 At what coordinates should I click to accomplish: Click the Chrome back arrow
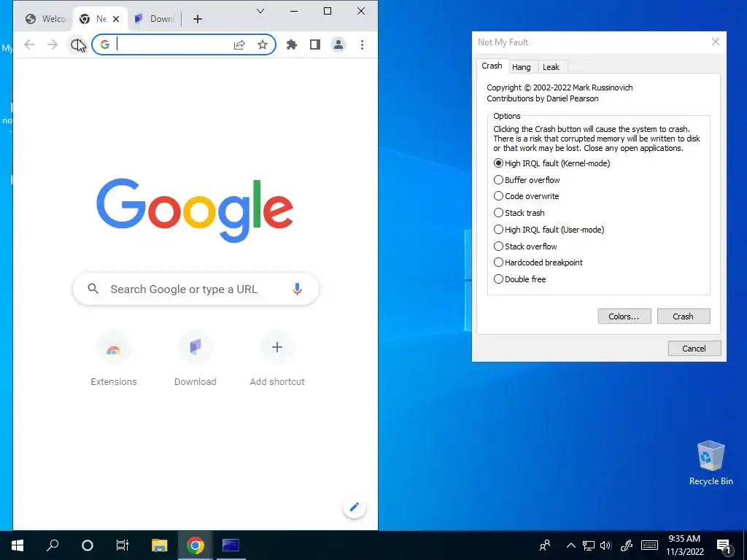(x=29, y=44)
